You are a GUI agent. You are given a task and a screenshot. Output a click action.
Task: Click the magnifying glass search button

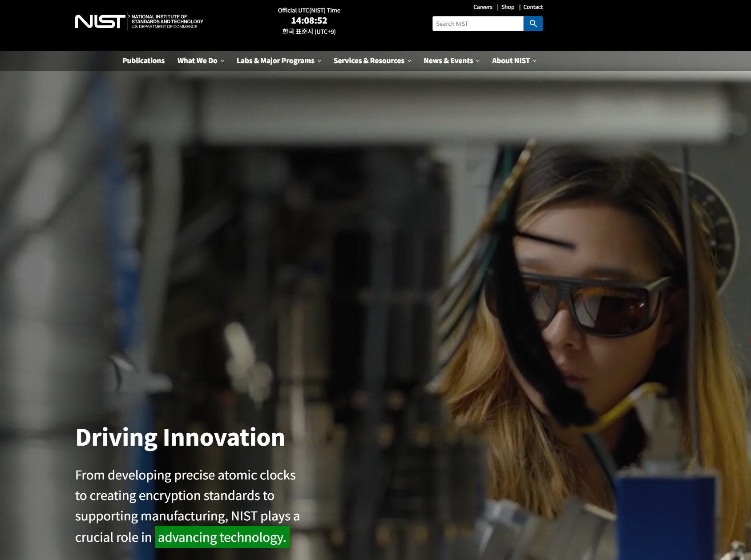[x=533, y=24]
